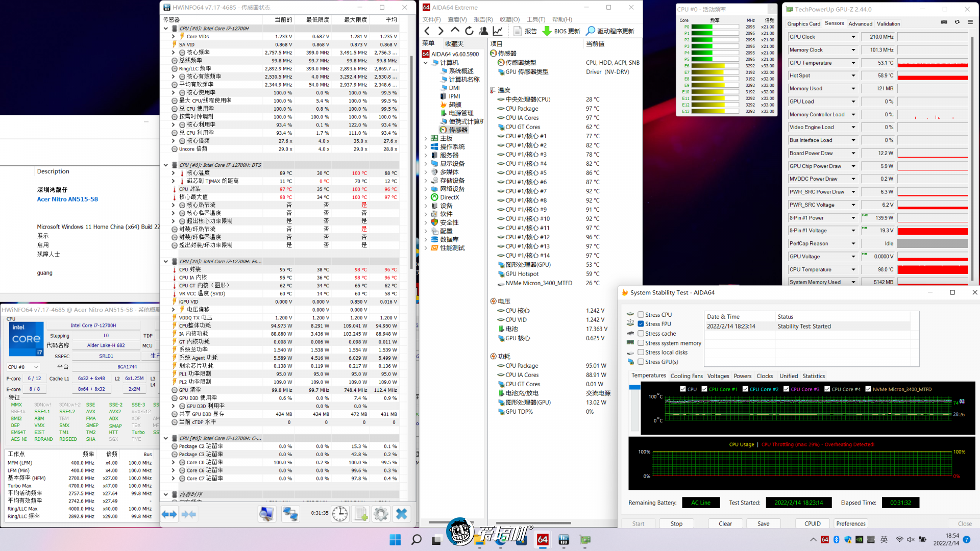This screenshot has width=980, height=551.
Task: Open Windows Start menu
Action: point(395,539)
